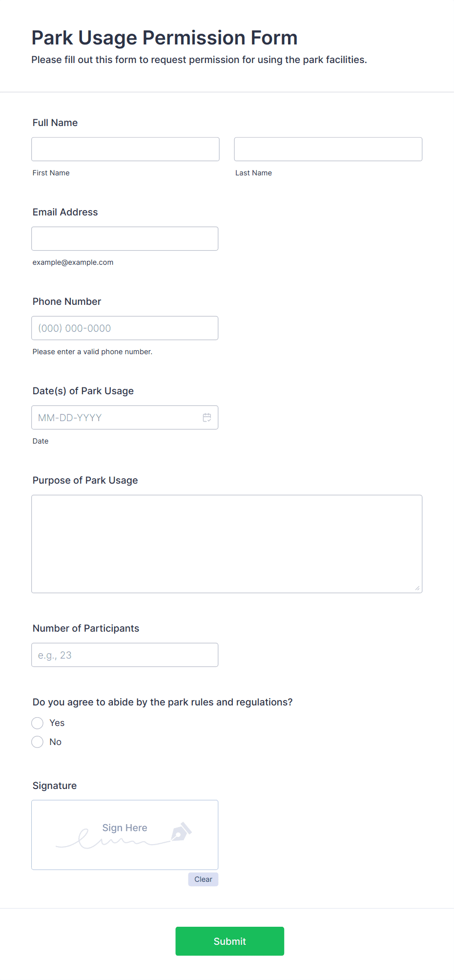Click the Full Name label
The height and width of the screenshot is (980, 454).
[x=55, y=123]
